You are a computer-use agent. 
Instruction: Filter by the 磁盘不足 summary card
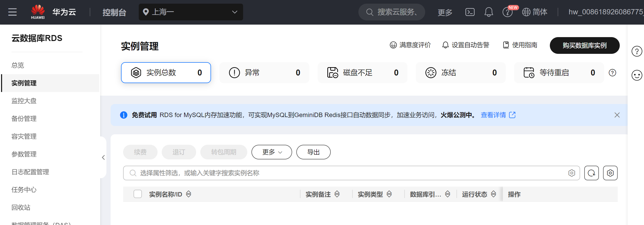coord(362,73)
